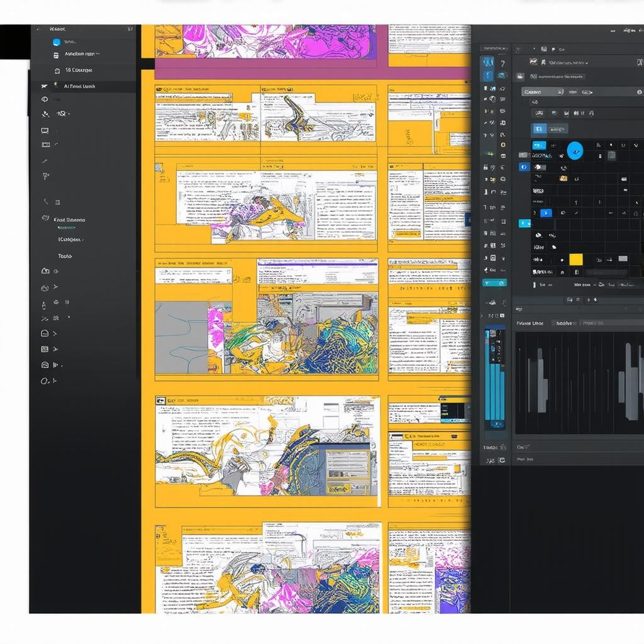Open the underlined entry in the left sidebar

69,240
